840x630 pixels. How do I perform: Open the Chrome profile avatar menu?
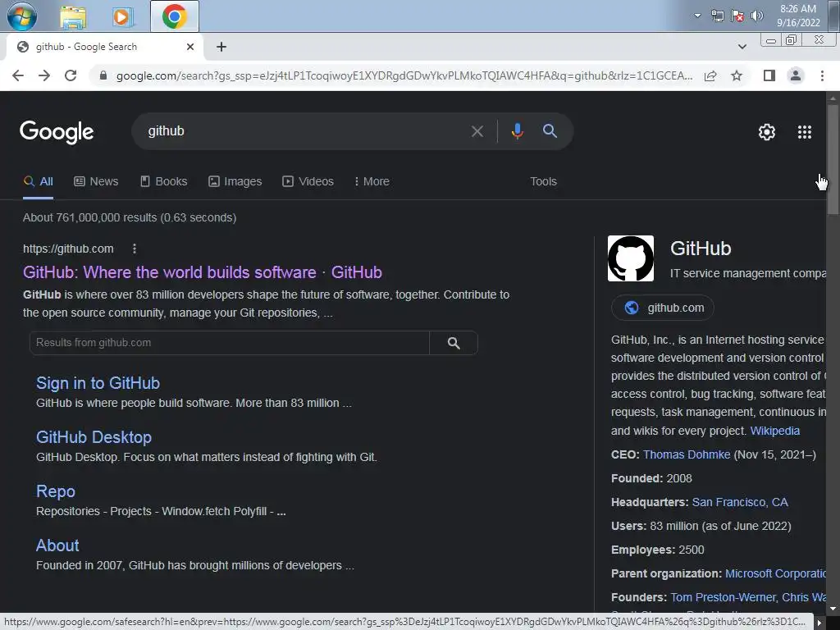point(796,75)
